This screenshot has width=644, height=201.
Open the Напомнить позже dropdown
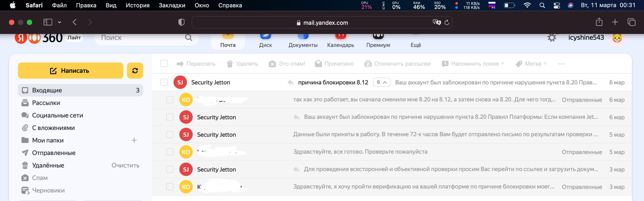(x=473, y=64)
